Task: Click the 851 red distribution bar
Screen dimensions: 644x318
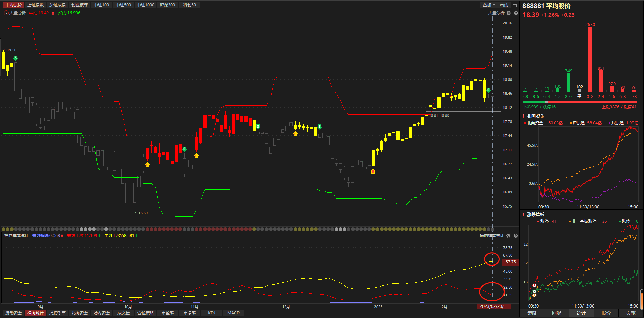Action: pos(601,81)
